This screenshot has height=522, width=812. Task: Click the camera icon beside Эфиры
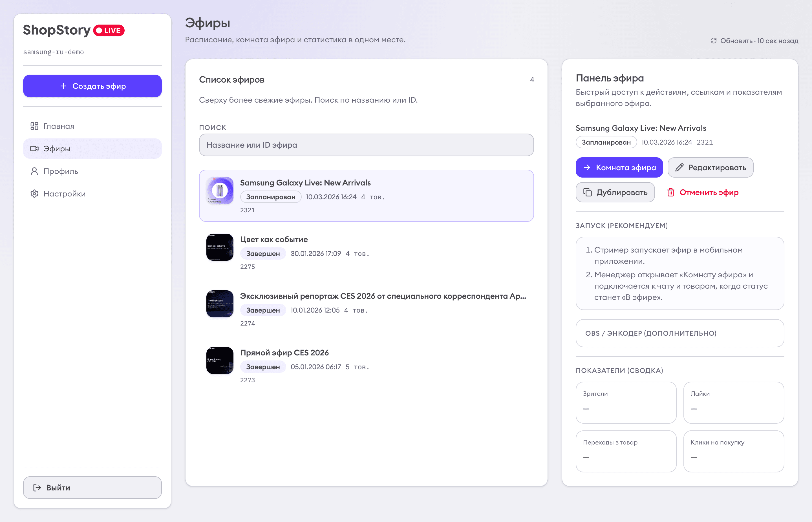[34, 149]
